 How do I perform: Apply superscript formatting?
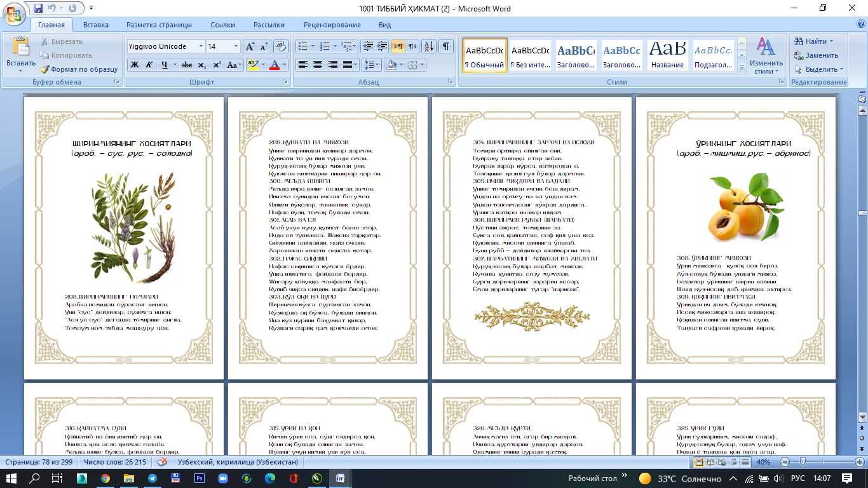[x=217, y=65]
